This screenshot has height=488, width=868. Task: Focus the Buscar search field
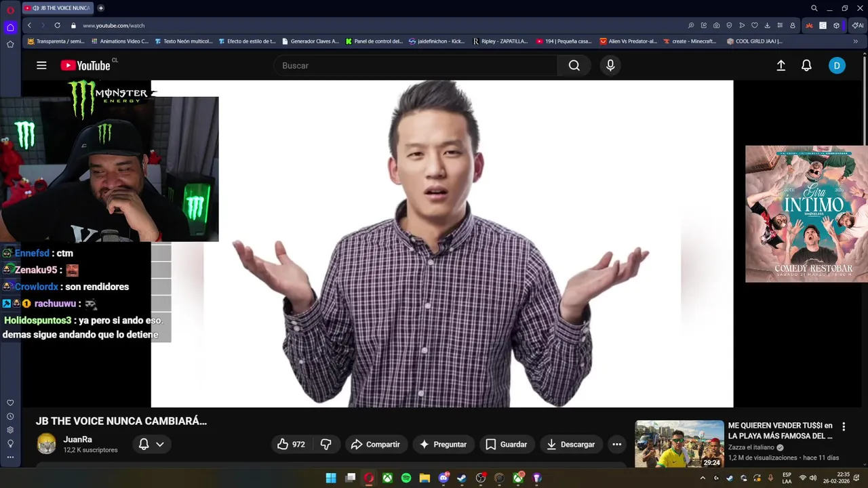pyautogui.click(x=416, y=66)
